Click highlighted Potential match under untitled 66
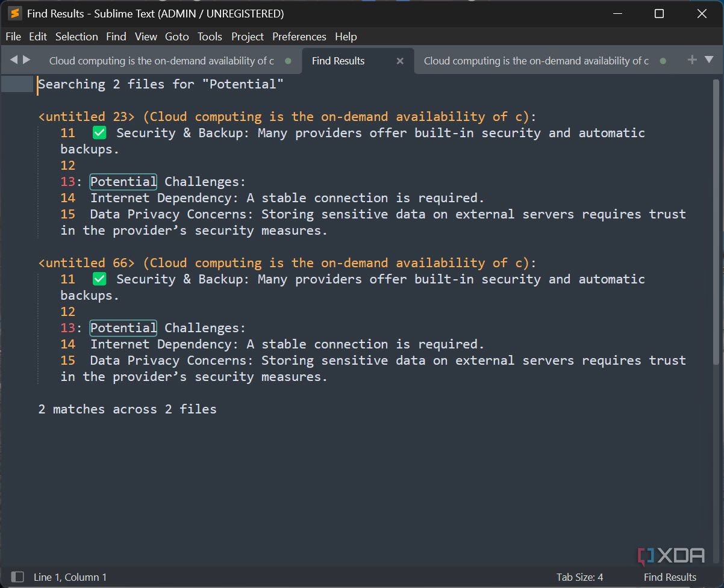 [123, 328]
